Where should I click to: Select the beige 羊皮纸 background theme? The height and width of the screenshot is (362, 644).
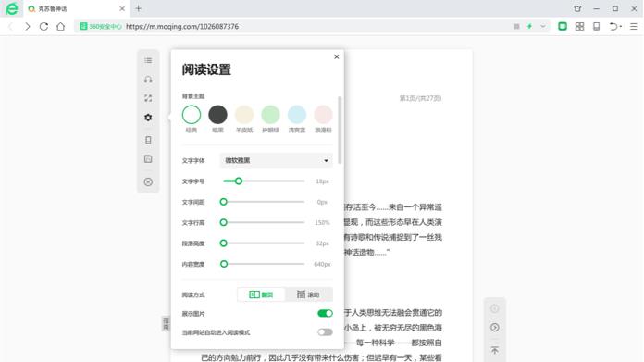pyautogui.click(x=244, y=115)
